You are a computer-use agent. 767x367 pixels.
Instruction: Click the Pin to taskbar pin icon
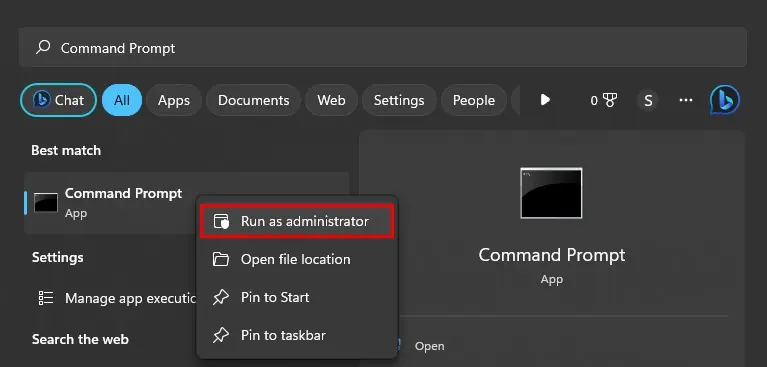coord(221,335)
